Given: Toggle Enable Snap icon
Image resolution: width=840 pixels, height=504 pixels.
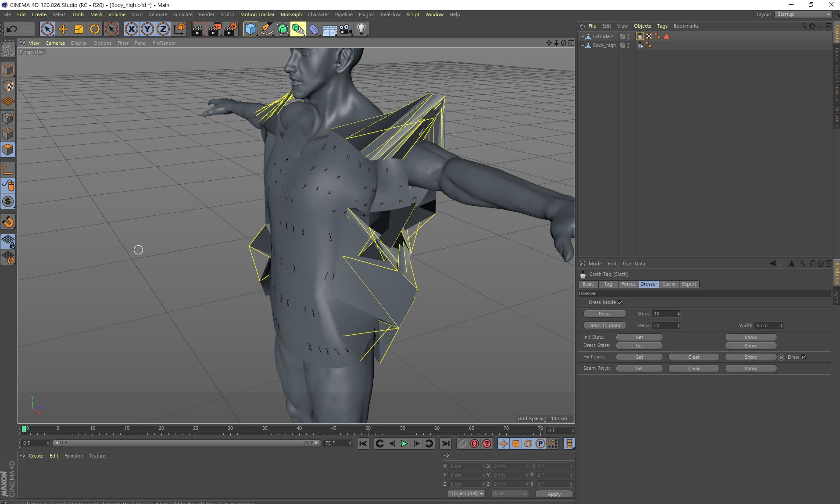Looking at the screenshot, I should point(8,222).
